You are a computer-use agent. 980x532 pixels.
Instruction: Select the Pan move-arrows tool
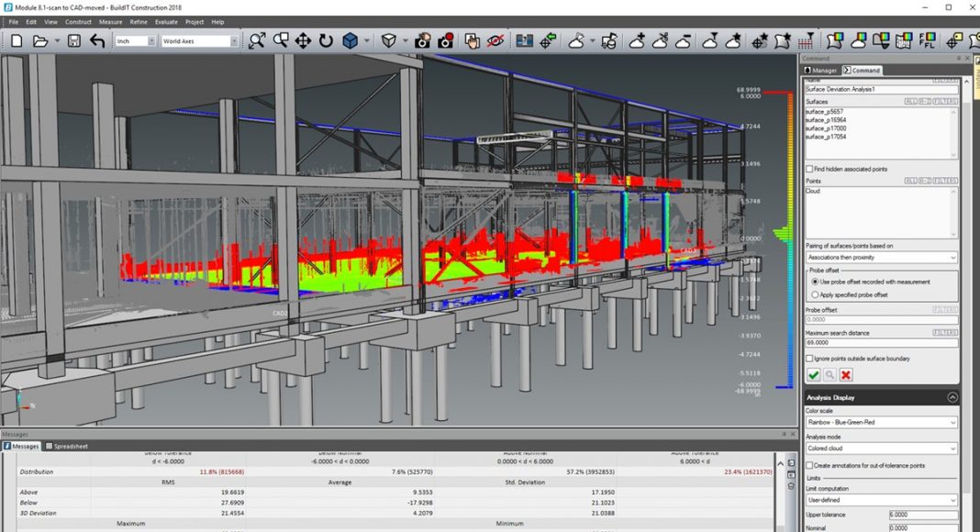pos(303,41)
